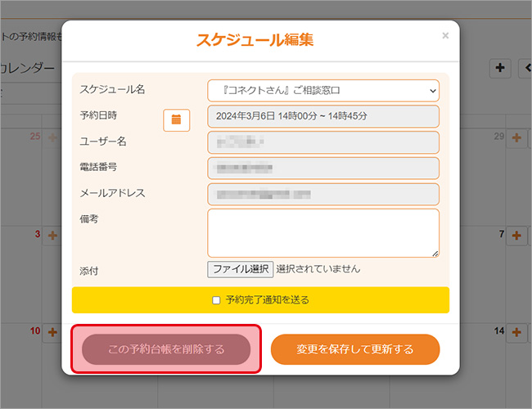Click この予約台帳を削除する button
The height and width of the screenshot is (409, 532).
[166, 349]
